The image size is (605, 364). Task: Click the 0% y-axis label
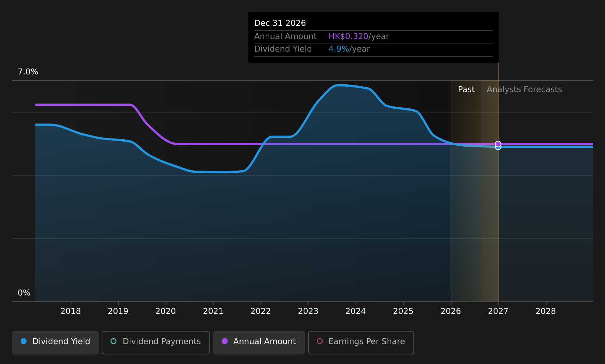coord(24,293)
